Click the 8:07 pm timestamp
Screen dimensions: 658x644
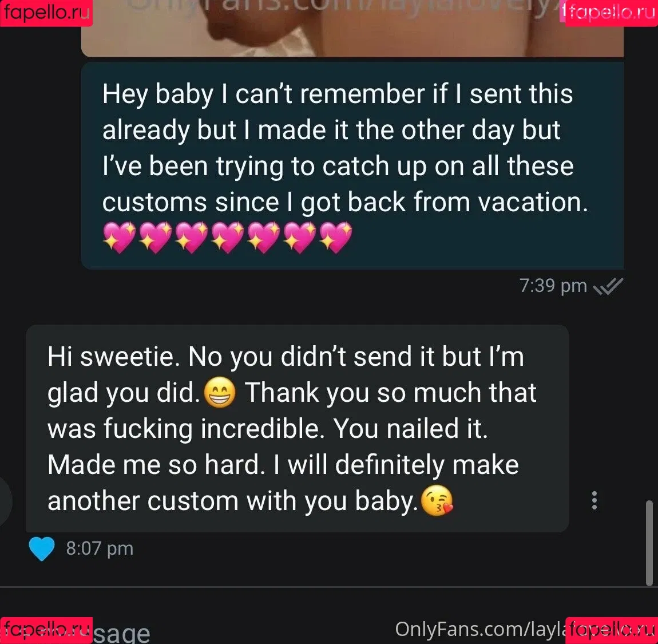[100, 549]
